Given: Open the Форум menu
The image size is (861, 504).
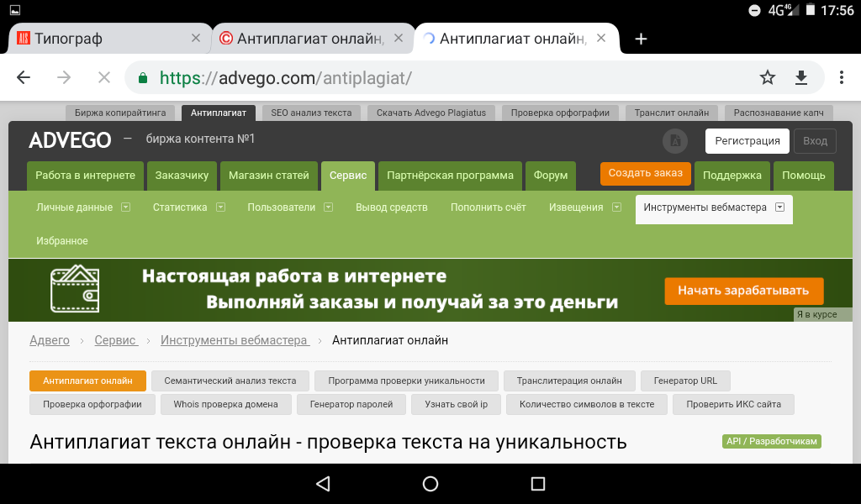Looking at the screenshot, I should click(x=551, y=176).
